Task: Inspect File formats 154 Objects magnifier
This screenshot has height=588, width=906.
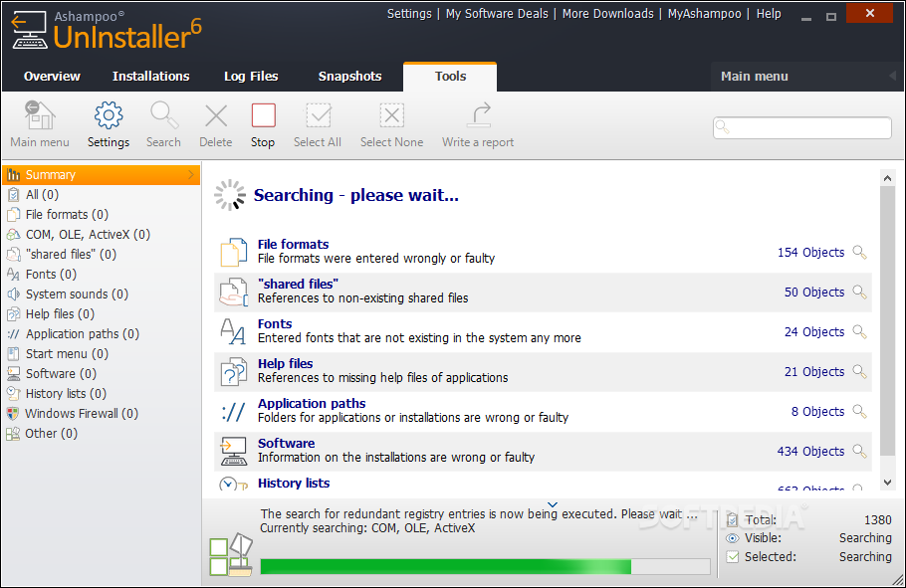Action: click(860, 253)
